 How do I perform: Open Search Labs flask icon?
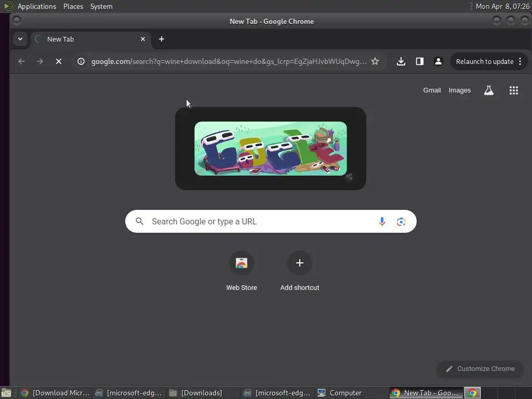tap(488, 90)
